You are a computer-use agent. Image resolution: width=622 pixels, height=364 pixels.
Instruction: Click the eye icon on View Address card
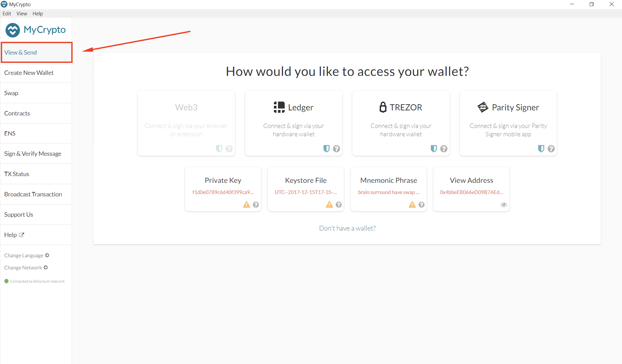(504, 205)
